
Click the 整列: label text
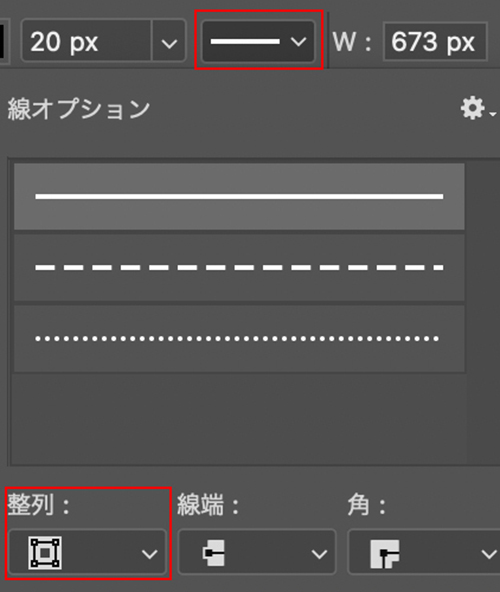click(x=39, y=505)
